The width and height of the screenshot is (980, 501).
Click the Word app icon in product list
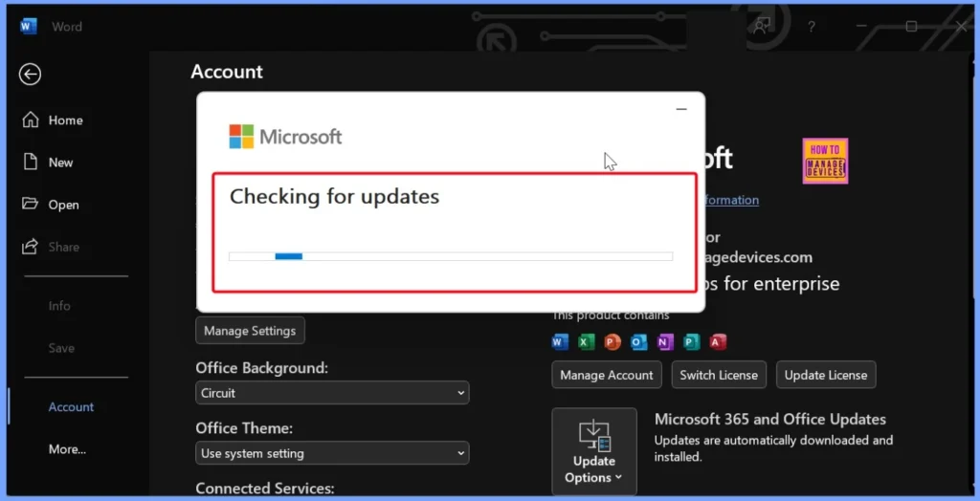tap(560, 341)
